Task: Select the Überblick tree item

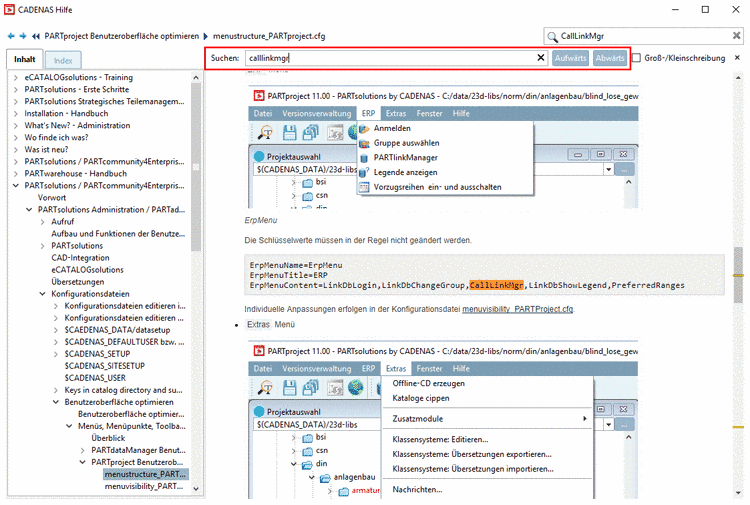Action: 108,438
